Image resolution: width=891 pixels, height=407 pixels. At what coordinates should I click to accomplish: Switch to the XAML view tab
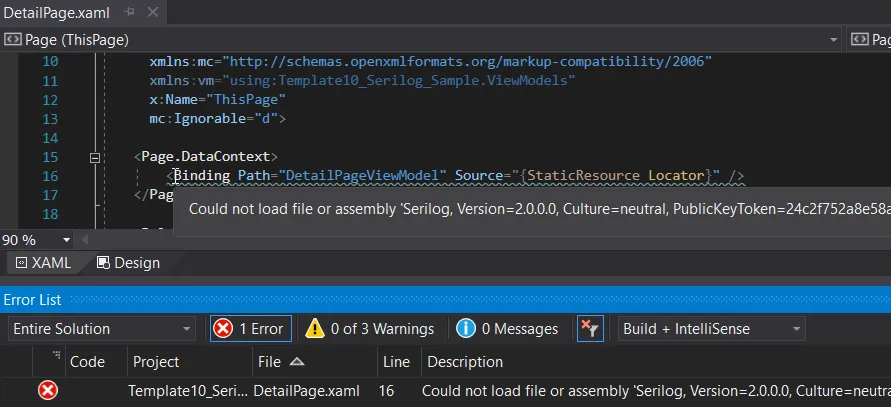click(43, 263)
